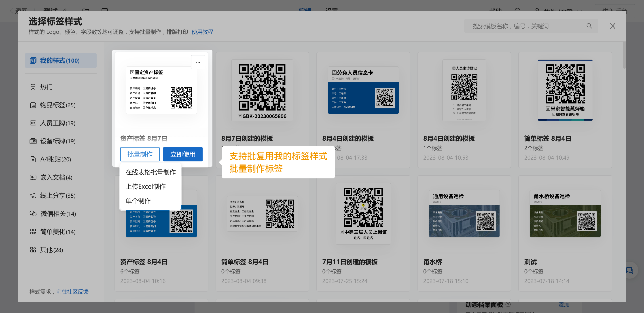Select the 北狐智能科技 product label thumbnail
This screenshot has height=313, width=644.
262,214
